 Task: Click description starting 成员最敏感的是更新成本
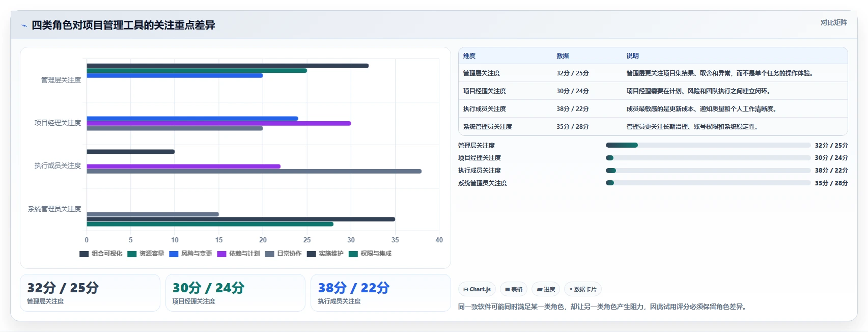(x=702, y=109)
